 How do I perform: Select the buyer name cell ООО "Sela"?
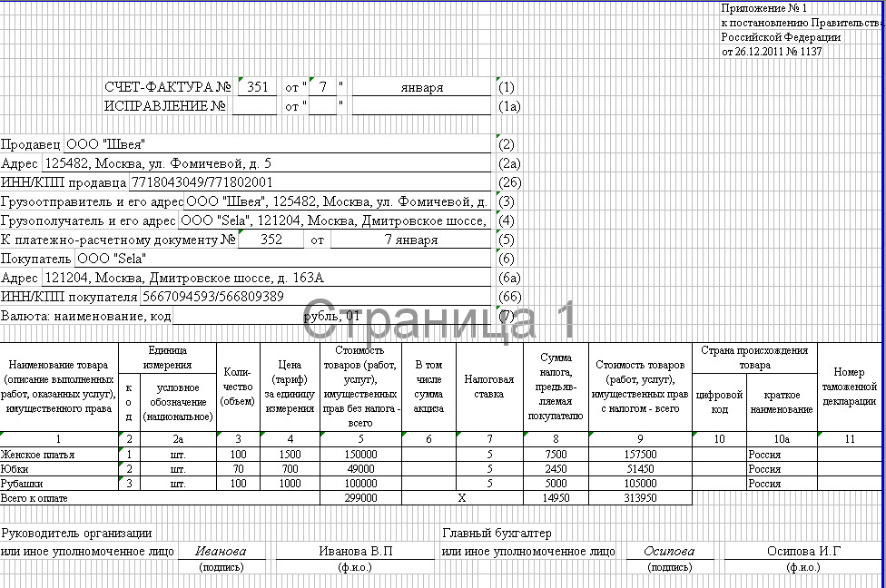(x=282, y=259)
